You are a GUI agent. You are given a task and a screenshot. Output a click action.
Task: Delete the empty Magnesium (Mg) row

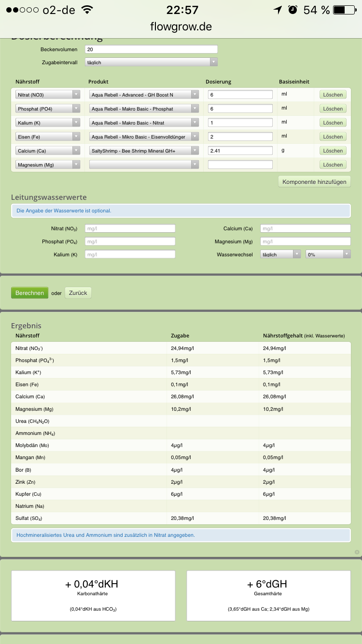(333, 165)
